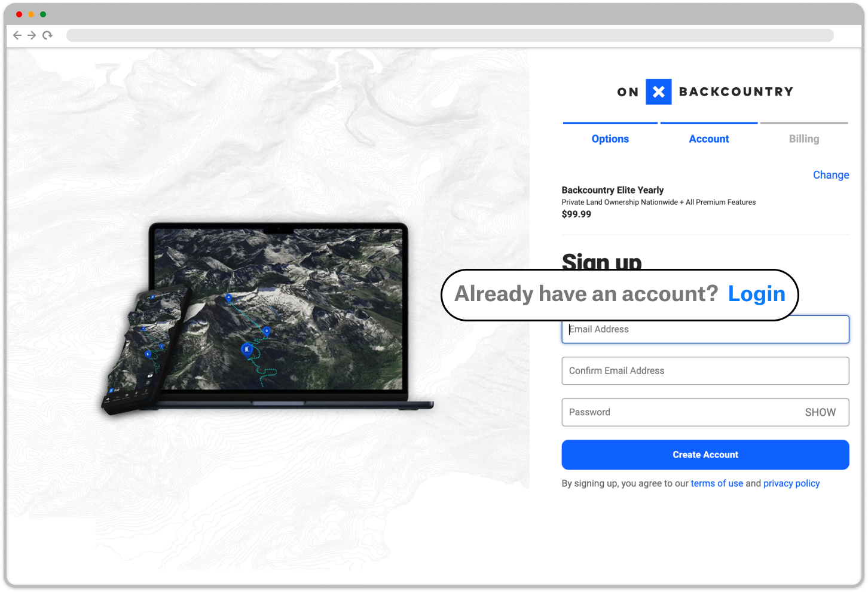Switch to the Options step tab
This screenshot has height=592, width=868.
pyautogui.click(x=610, y=139)
